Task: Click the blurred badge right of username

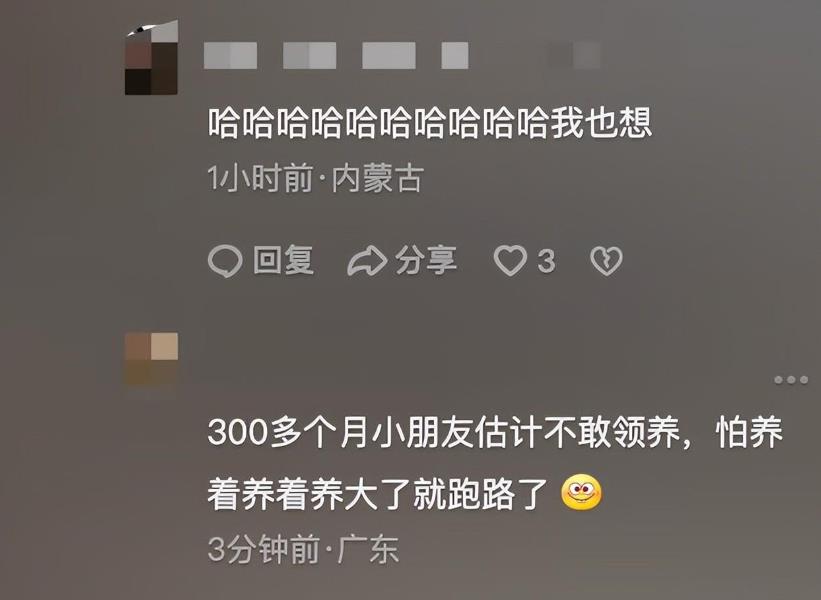Action: 574,56
